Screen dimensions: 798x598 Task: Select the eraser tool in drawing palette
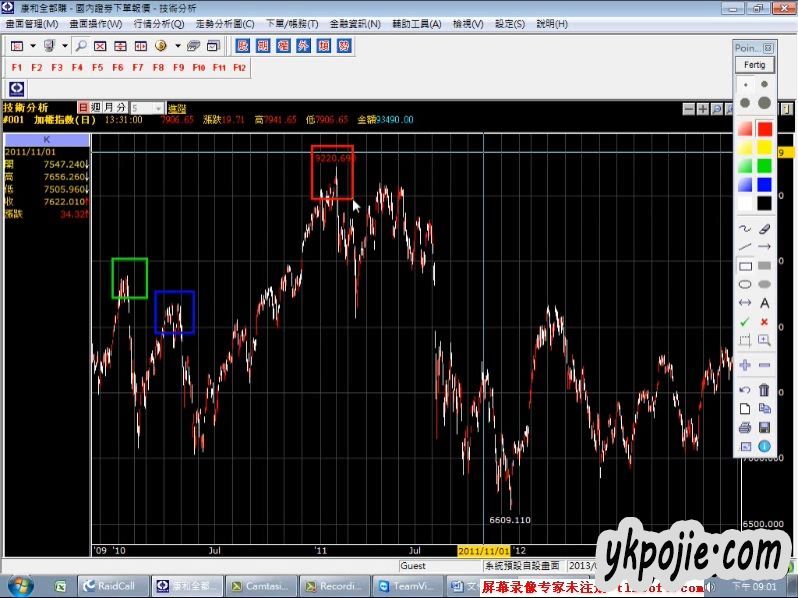click(x=765, y=229)
